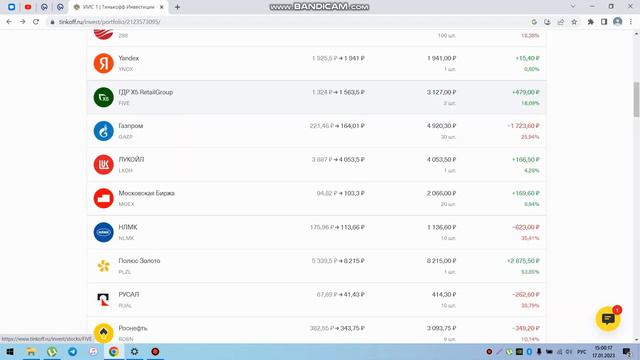Open the Chrome extensions puzzle icon
The height and width of the screenshot is (360, 640).
click(x=591, y=22)
